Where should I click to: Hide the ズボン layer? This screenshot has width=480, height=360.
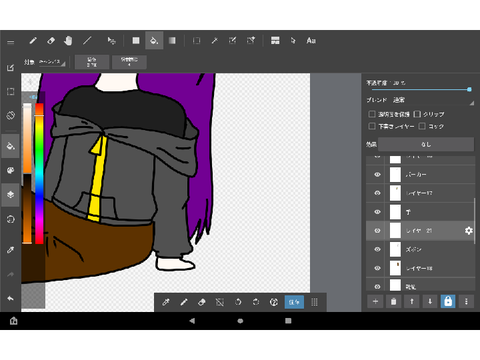point(377,249)
